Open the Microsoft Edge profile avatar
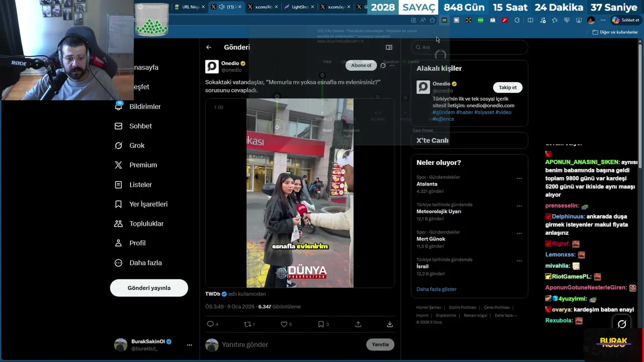 tap(591, 20)
